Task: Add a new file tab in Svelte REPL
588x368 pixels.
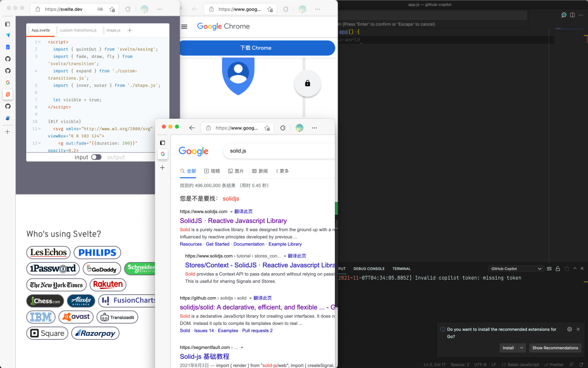Action: pos(130,30)
